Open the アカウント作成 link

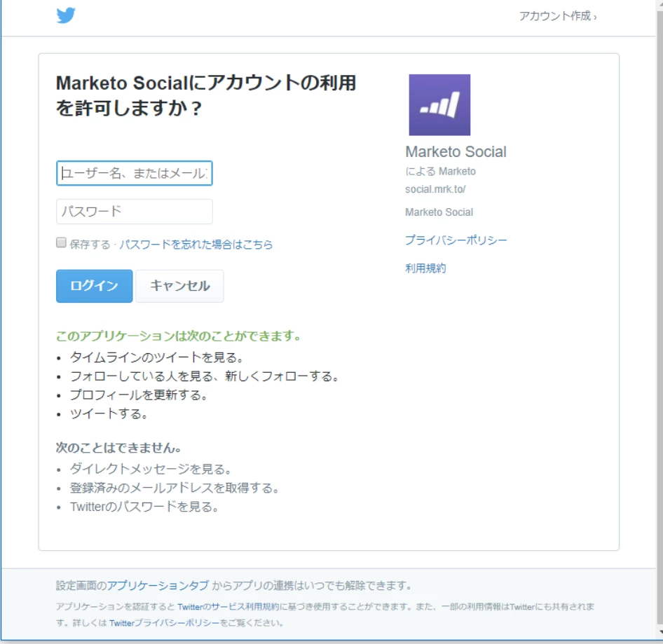point(558,16)
